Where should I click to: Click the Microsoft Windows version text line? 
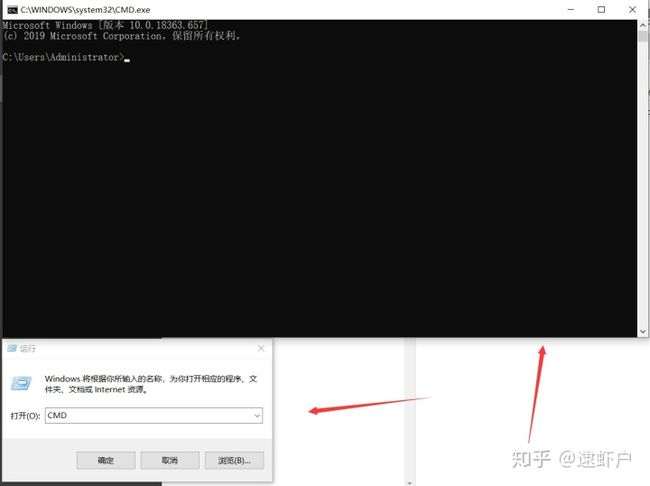(x=105, y=25)
